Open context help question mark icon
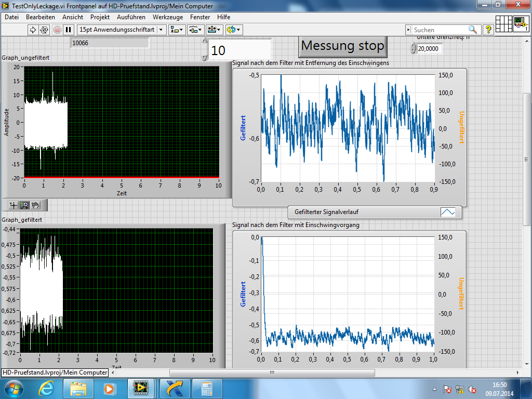Screen dimensions: 532x399 488,30
